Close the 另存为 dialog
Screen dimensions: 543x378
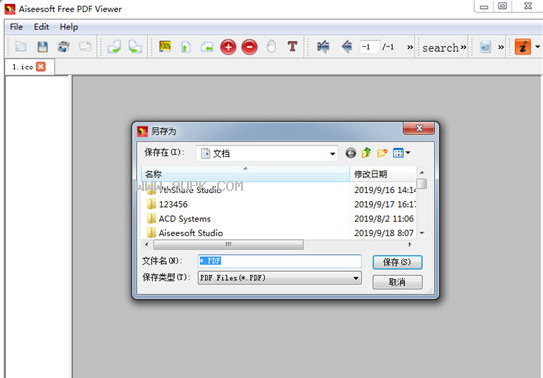click(419, 128)
